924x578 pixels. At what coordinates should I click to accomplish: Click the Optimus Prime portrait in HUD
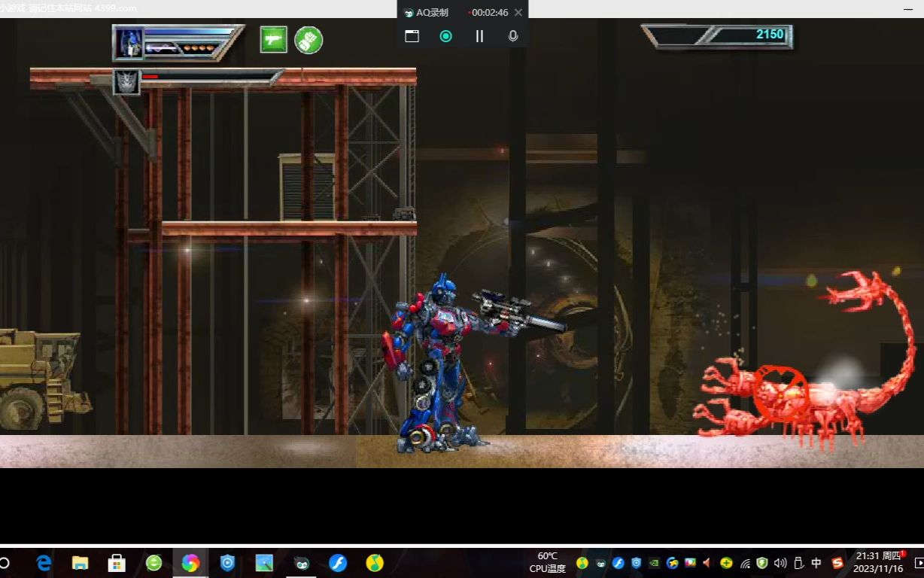pyautogui.click(x=129, y=43)
